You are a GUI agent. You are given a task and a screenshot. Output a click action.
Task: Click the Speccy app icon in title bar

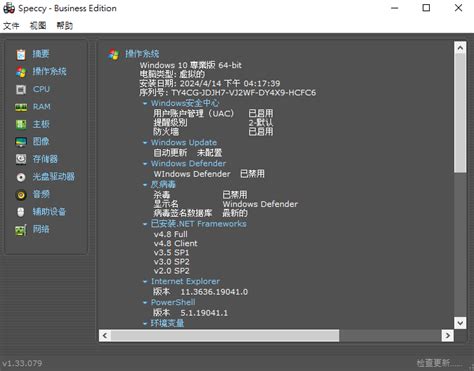(x=9, y=8)
